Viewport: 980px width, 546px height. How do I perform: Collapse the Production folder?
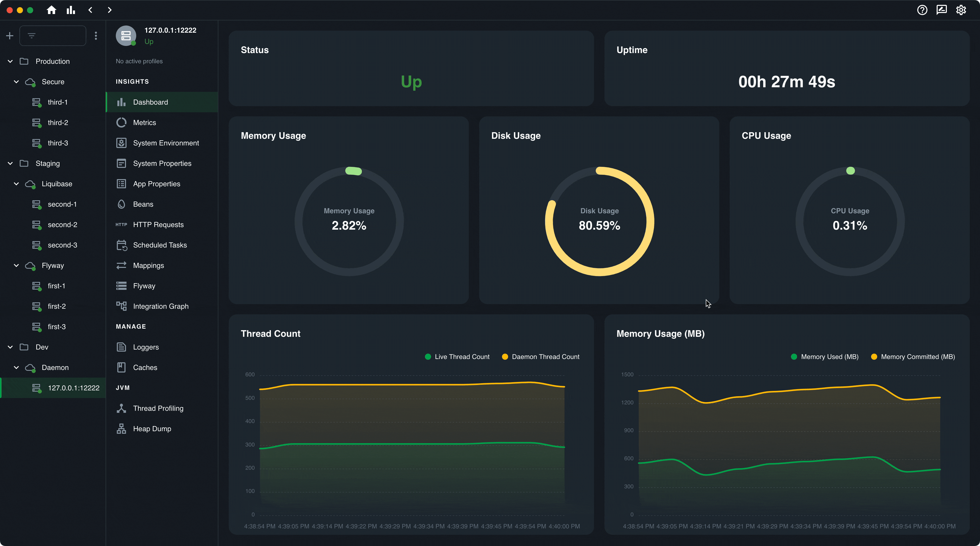[10, 61]
